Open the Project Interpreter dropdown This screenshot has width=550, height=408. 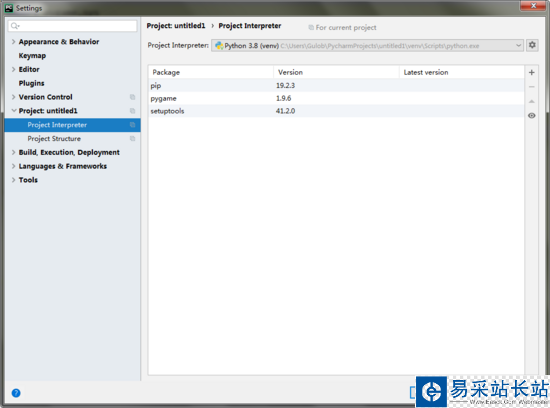coord(367,46)
